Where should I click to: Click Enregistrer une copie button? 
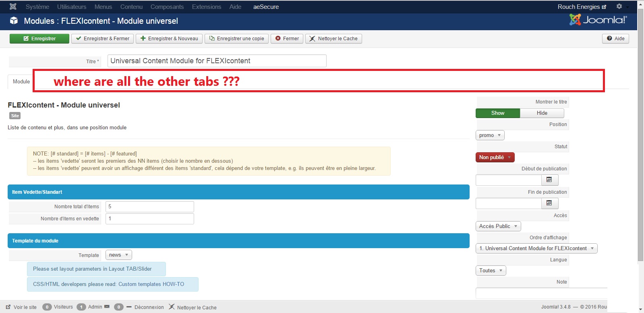[236, 39]
